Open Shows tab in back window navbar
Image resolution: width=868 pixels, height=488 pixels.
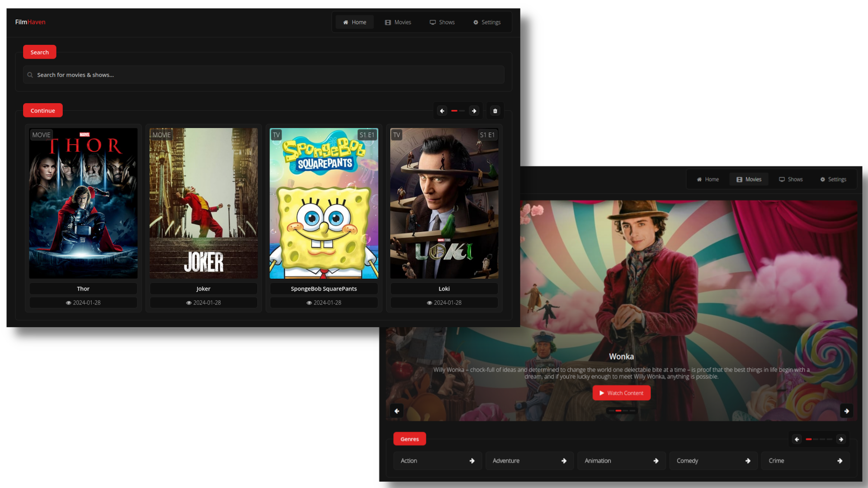click(791, 179)
